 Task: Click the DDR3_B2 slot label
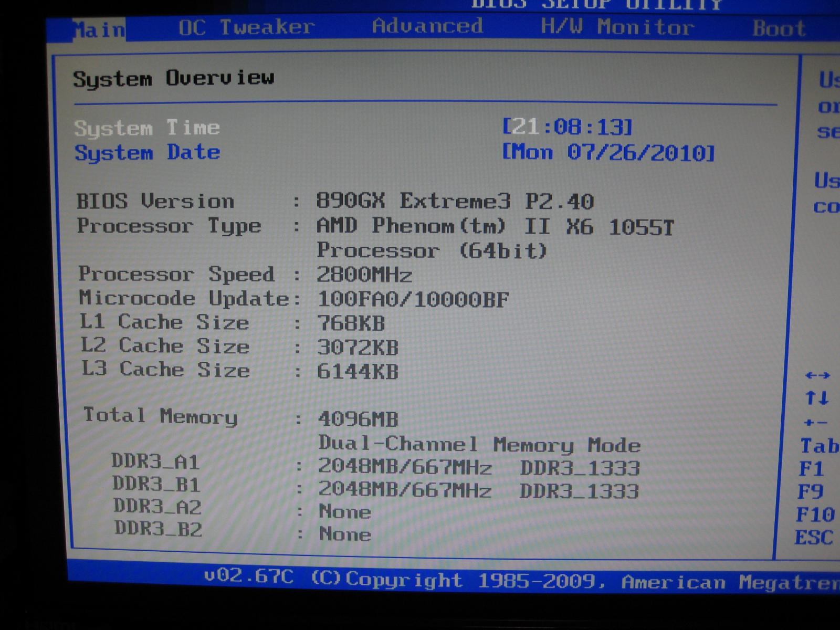pos(159,529)
